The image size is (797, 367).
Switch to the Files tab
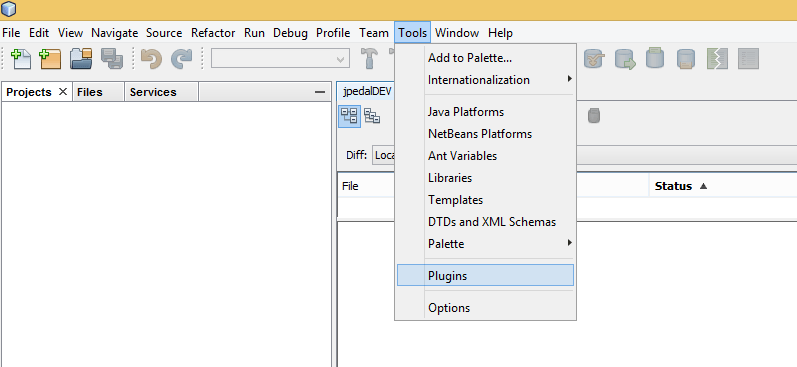tap(90, 92)
